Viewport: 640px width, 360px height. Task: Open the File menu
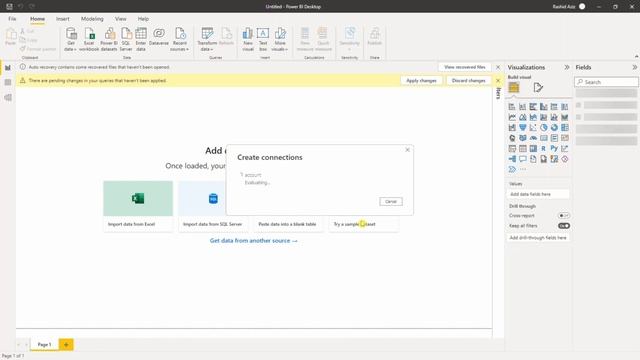coord(12,19)
